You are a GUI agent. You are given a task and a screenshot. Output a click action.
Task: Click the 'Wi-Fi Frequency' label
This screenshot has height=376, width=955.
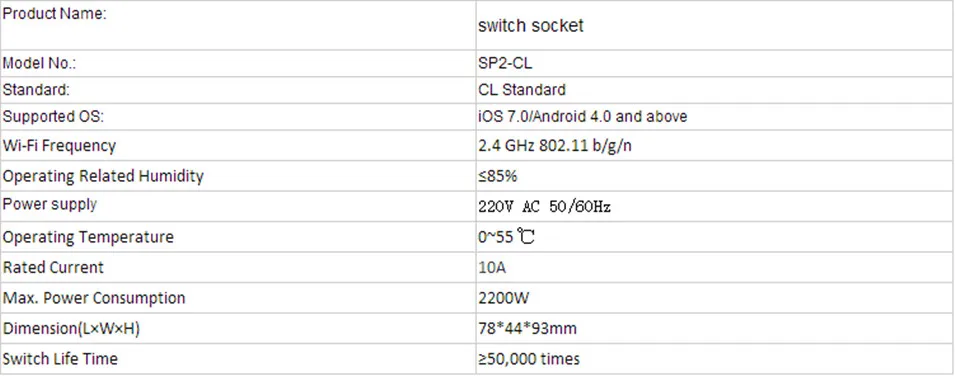(x=59, y=146)
